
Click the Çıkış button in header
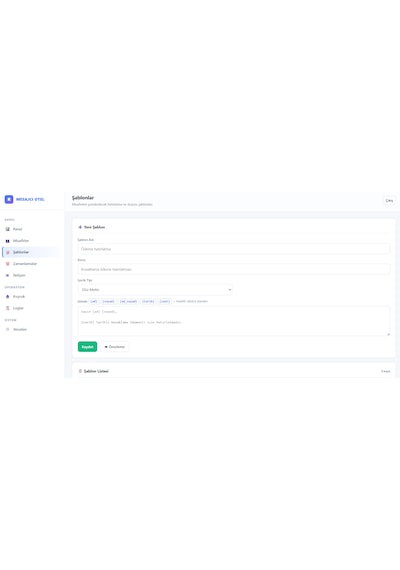(x=389, y=201)
